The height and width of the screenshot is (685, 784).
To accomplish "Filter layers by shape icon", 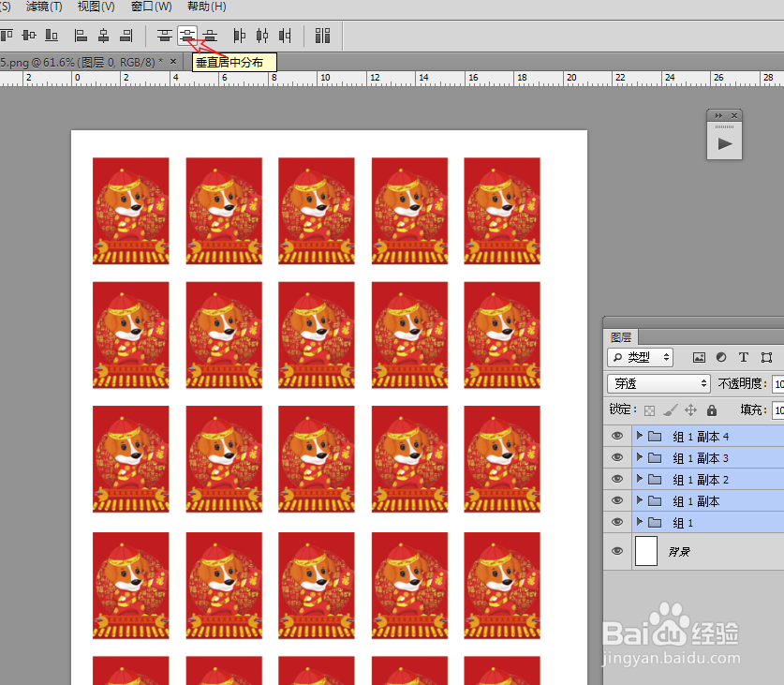I will (766, 357).
